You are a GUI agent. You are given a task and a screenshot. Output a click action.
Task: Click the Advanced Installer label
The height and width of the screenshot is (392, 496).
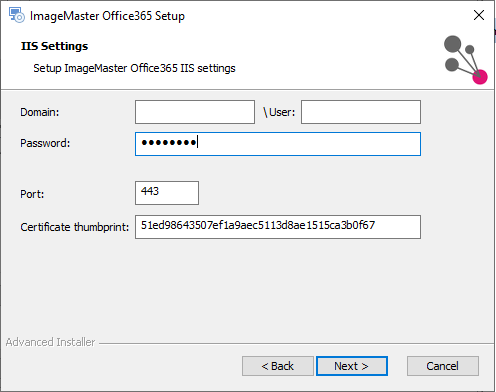50,342
